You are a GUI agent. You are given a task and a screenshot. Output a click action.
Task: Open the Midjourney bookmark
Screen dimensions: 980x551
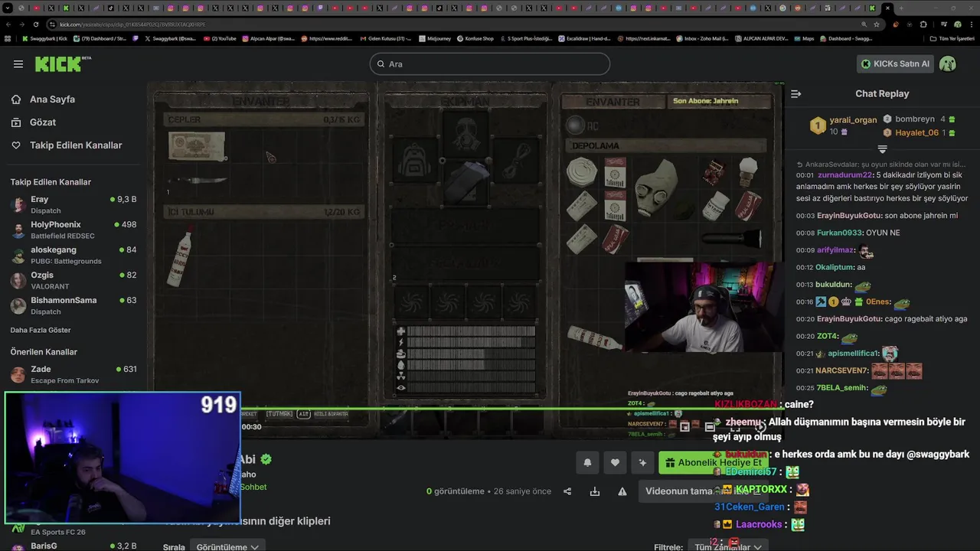(436, 38)
